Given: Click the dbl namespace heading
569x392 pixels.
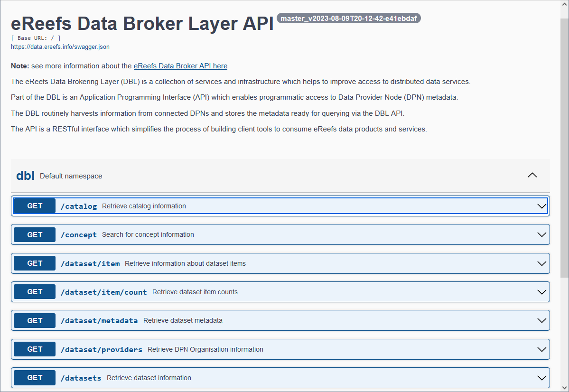Looking at the screenshot, I should [x=26, y=176].
